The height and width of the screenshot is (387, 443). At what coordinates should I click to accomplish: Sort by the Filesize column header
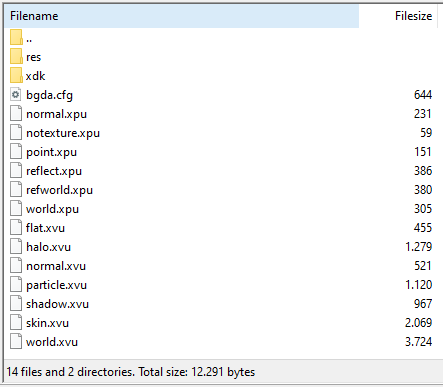(x=398, y=16)
